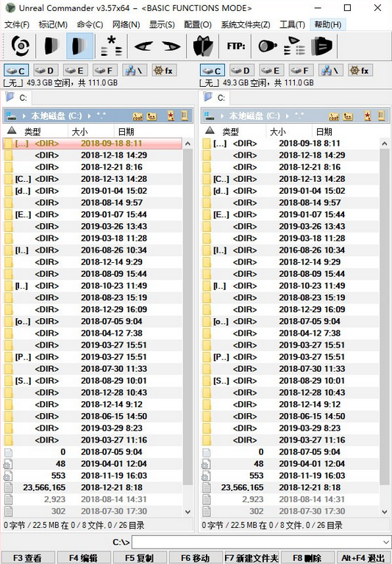Screen dimensions: 392x564
Task: Select drive F in right panel
Action: 301,71
